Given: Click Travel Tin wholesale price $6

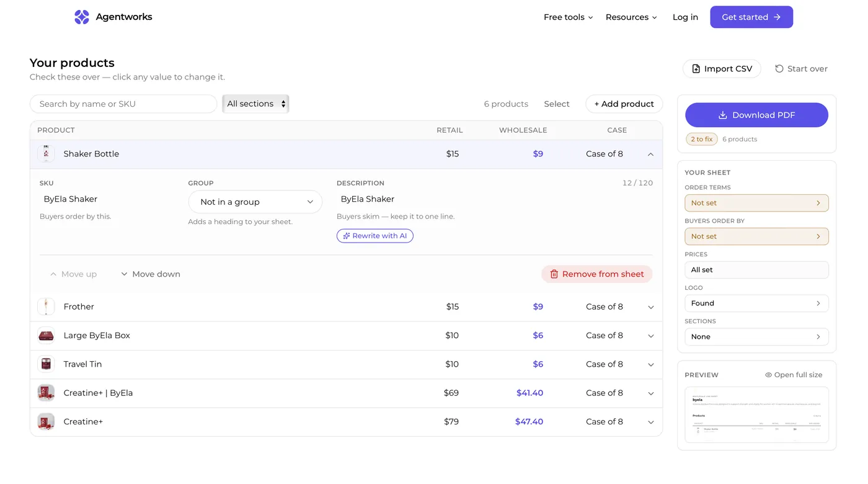Looking at the screenshot, I should pyautogui.click(x=538, y=364).
